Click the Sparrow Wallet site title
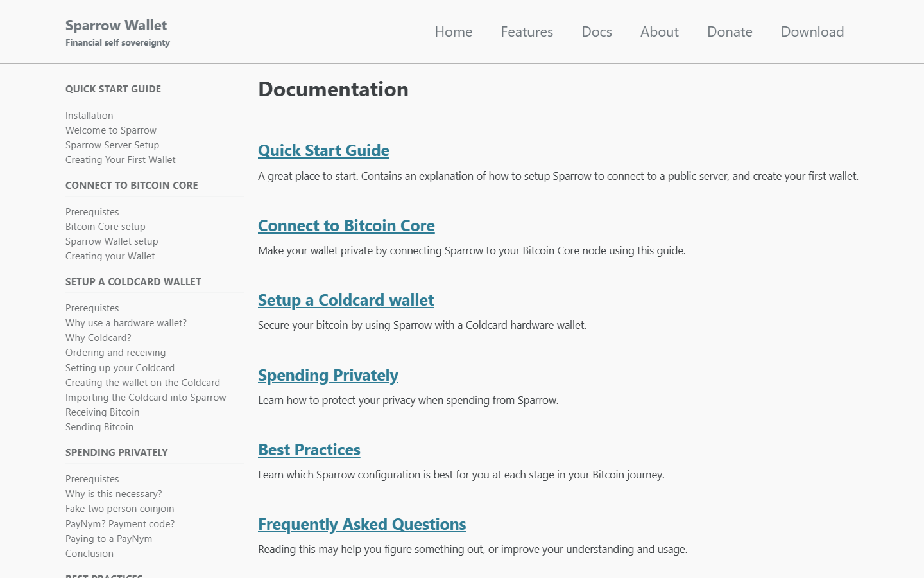Screen dimensions: 924x578 click(116, 25)
